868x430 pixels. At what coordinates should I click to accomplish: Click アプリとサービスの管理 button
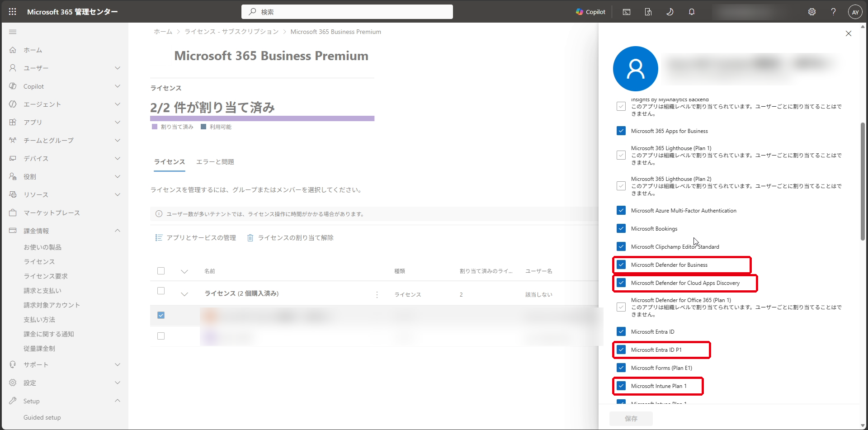tap(196, 238)
